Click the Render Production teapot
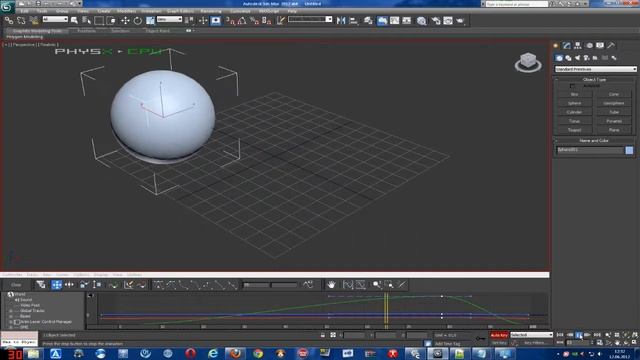Viewport: 640px width, 360px height. pos(460,20)
